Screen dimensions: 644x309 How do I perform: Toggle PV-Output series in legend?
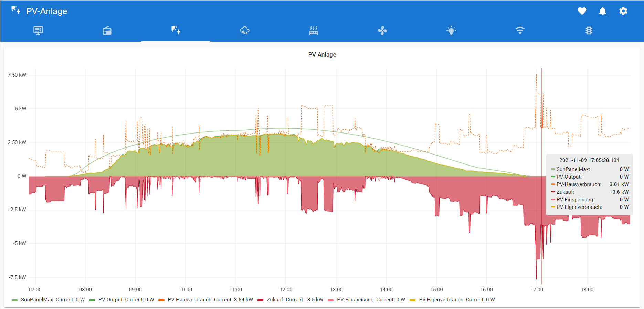(x=110, y=300)
